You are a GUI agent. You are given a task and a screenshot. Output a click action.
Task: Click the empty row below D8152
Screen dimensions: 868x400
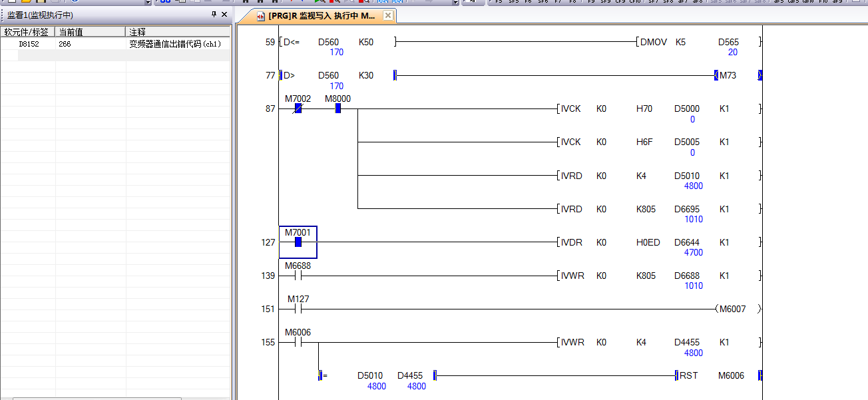pyautogui.click(x=67, y=56)
